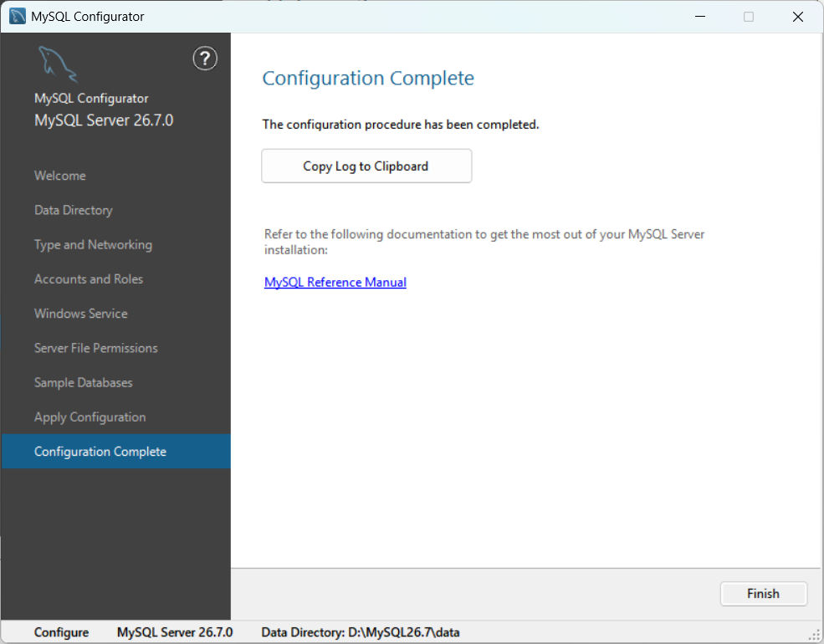
Task: Click Configure label in status bar
Action: click(61, 632)
